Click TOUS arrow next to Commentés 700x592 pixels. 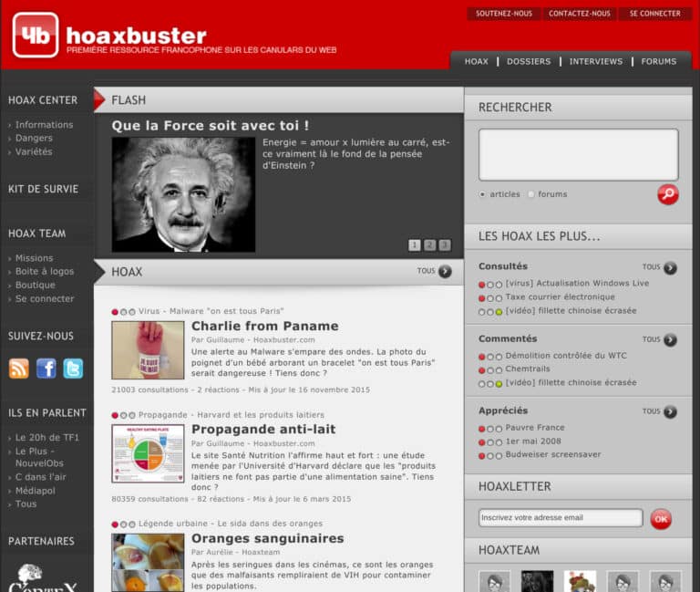tap(670, 340)
